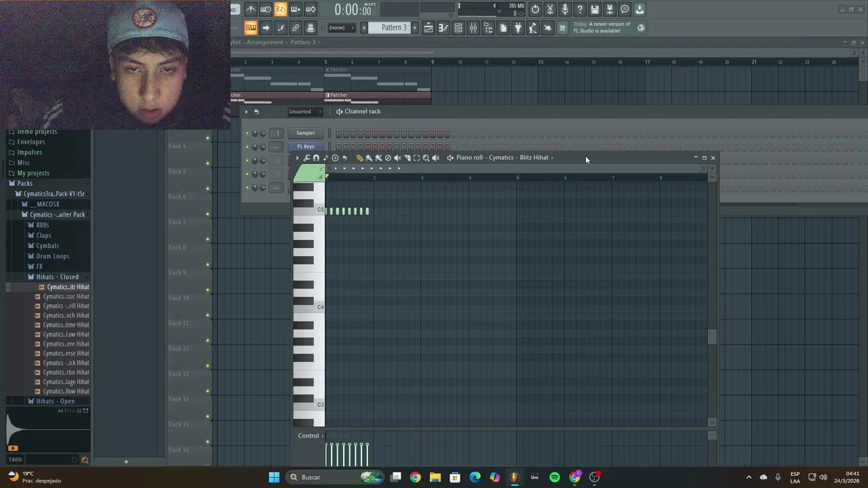Click the Tempo tapper icon
868x488 pixels.
[532, 28]
